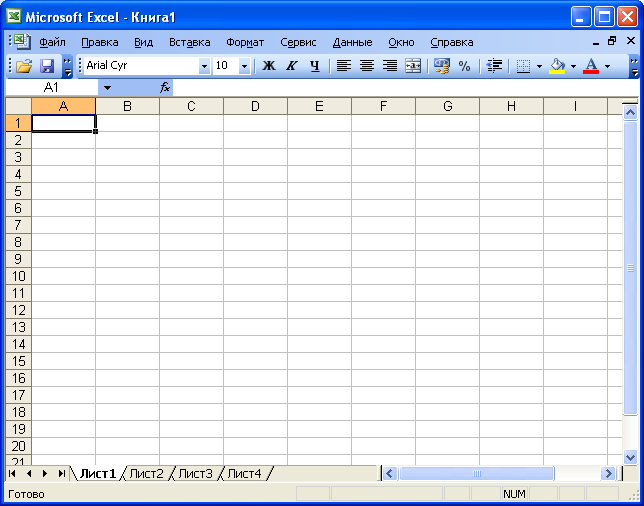The height and width of the screenshot is (506, 644).
Task: Go to last sheet tab arrow
Action: [x=62, y=474]
